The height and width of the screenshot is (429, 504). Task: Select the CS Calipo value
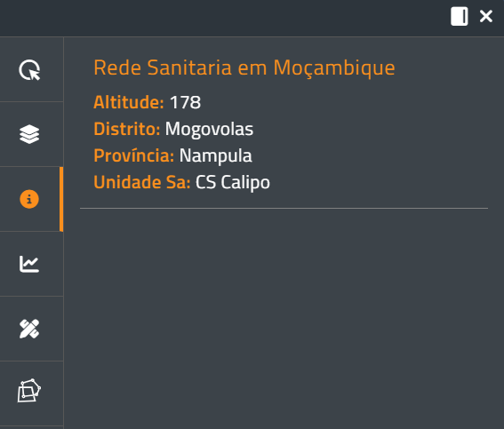click(233, 183)
